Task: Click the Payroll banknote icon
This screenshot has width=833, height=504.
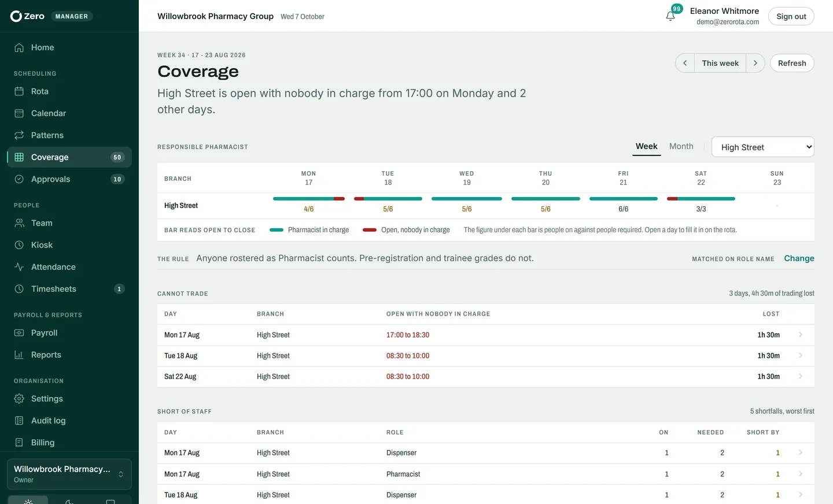Action: [19, 333]
